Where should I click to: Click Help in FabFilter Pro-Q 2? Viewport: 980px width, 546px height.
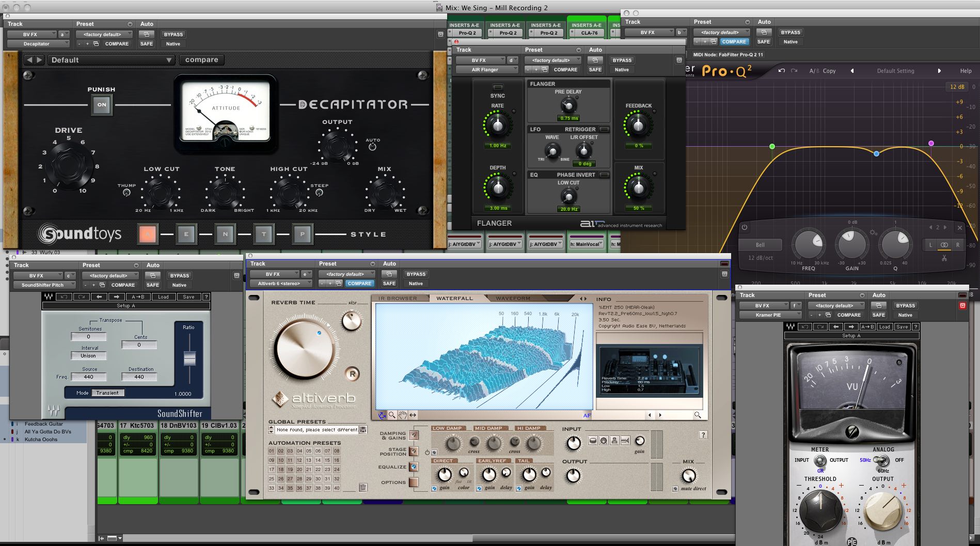(x=966, y=71)
